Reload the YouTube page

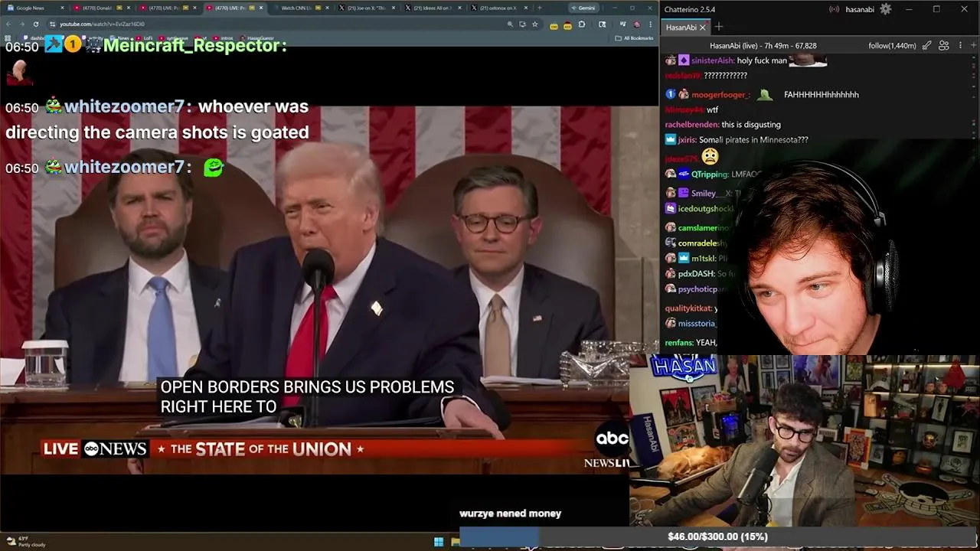click(36, 24)
